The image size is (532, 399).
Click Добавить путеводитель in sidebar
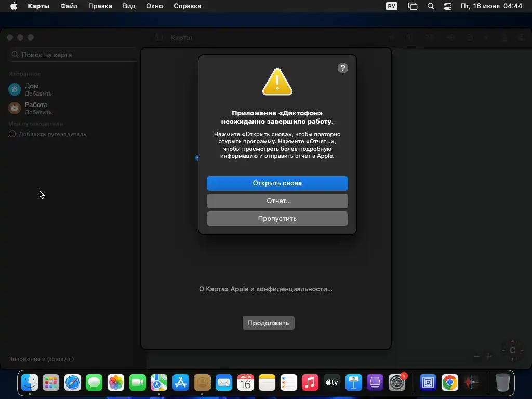47,134
